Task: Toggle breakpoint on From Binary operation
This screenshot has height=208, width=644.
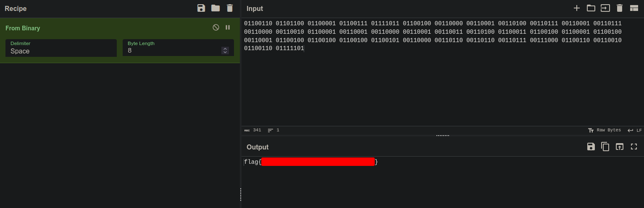Action: 228,27
